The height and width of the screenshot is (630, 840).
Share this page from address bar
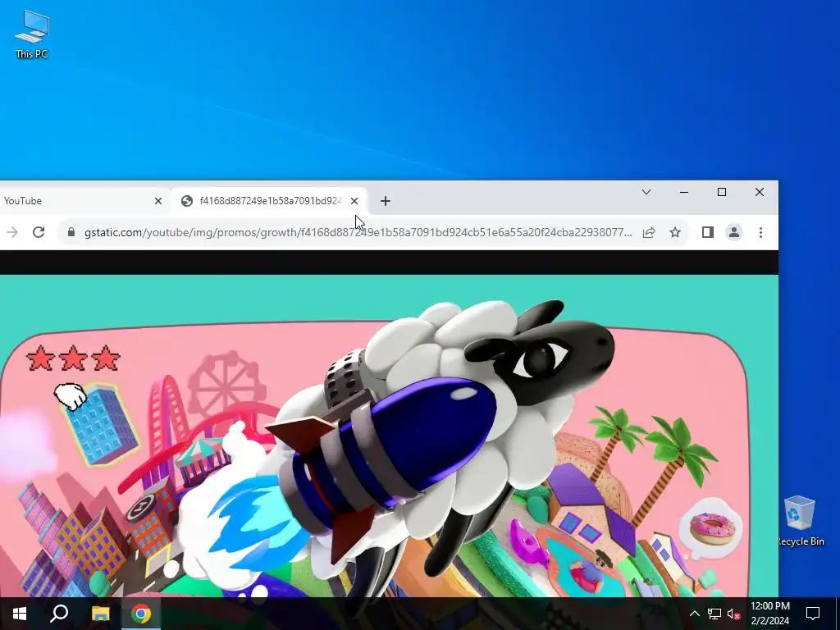[649, 232]
